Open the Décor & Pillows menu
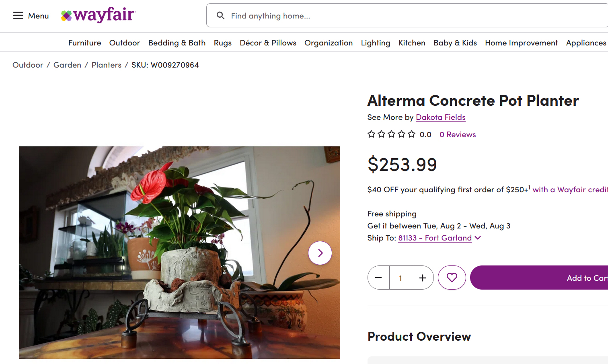608x364 pixels. 268,43
